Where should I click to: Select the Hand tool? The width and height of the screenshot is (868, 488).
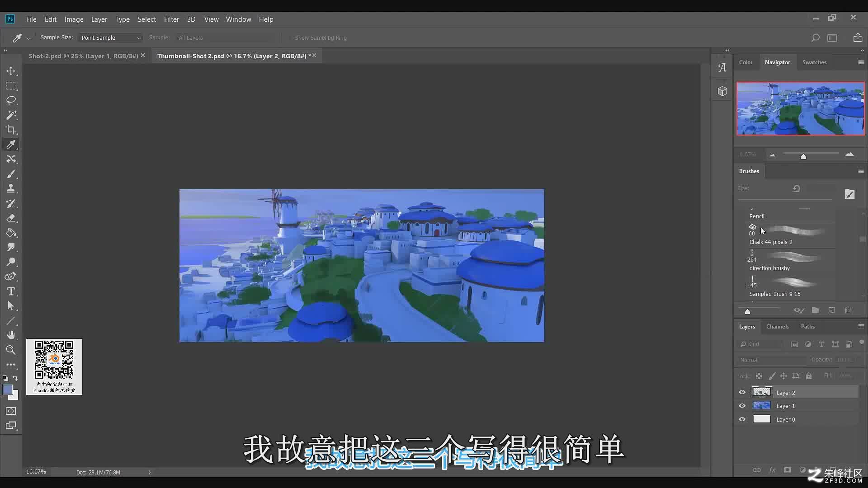pyautogui.click(x=11, y=335)
